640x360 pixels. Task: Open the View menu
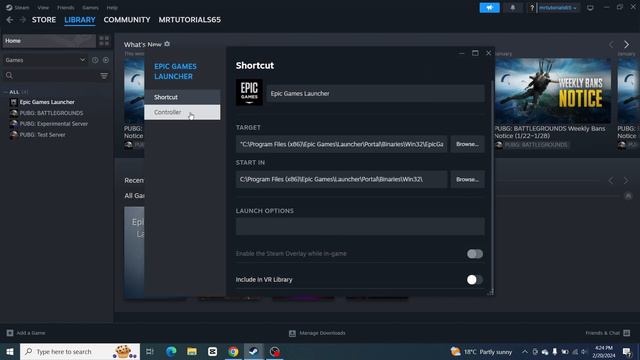[43, 7]
